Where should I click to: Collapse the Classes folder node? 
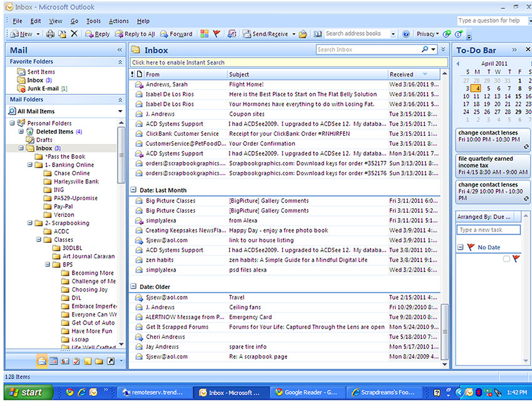(x=39, y=240)
